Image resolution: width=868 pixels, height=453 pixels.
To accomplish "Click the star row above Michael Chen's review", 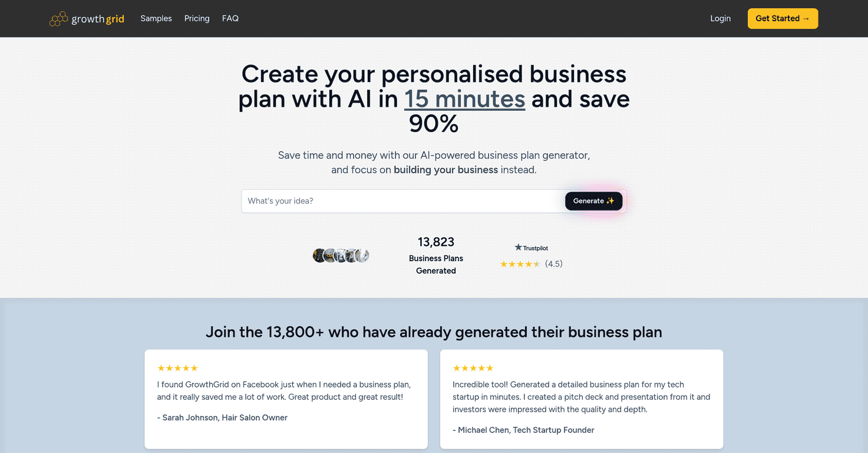I will point(473,367).
